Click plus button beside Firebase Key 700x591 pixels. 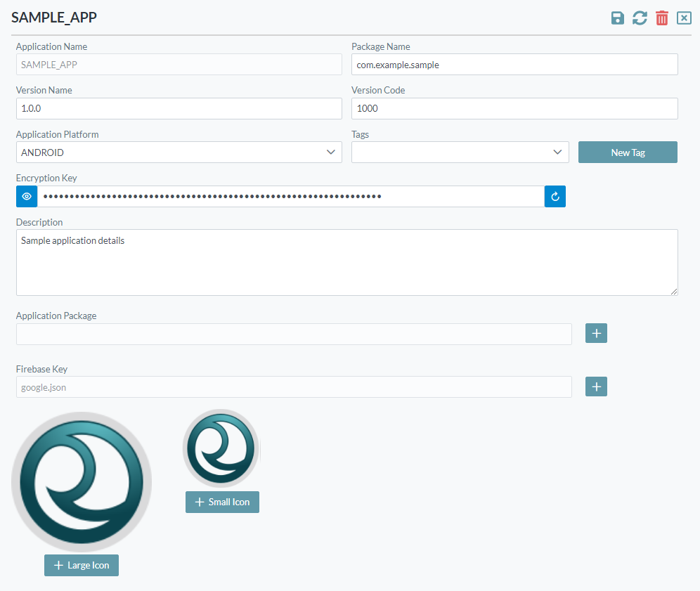596,387
